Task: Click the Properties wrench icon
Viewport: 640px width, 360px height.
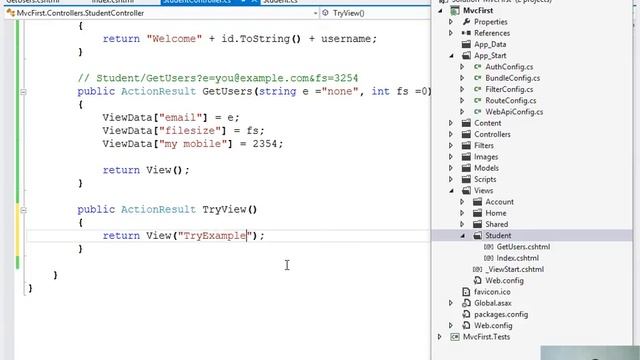Action: [x=466, y=22]
